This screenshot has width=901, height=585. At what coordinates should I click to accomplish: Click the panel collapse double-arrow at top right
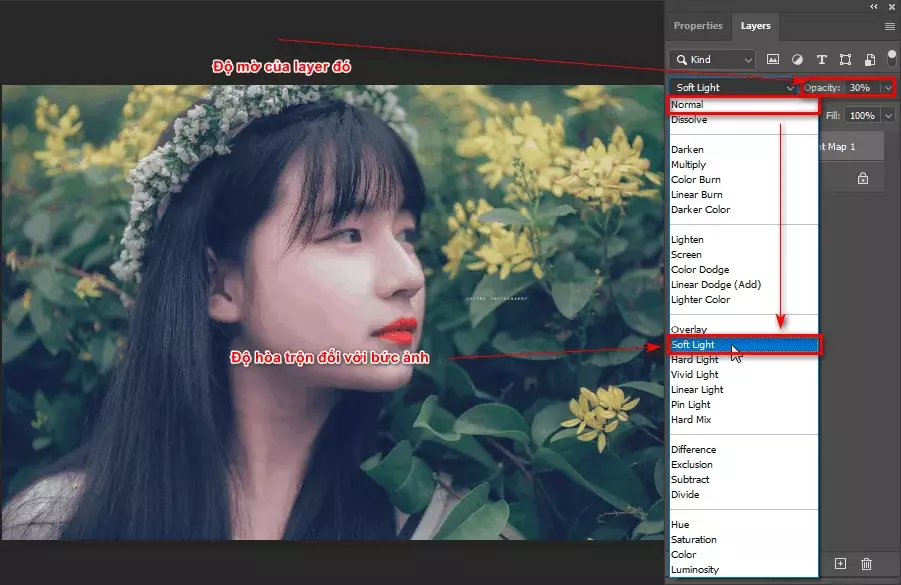click(875, 6)
